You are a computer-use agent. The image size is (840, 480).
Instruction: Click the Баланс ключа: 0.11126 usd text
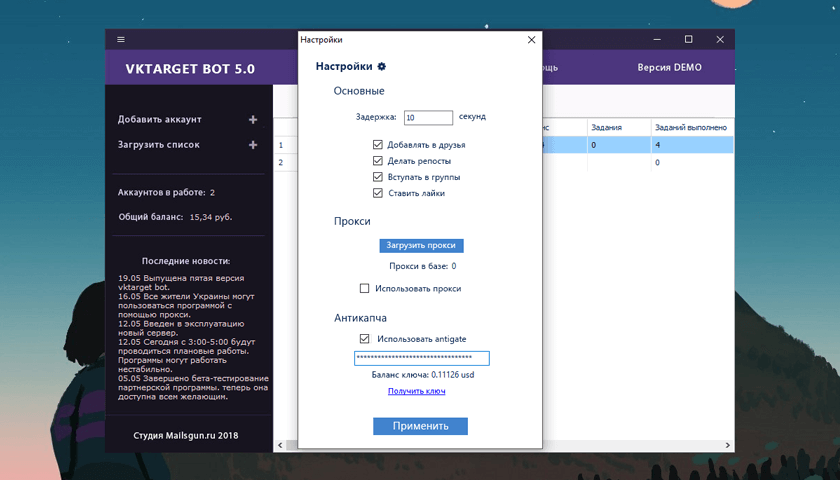[x=423, y=374]
